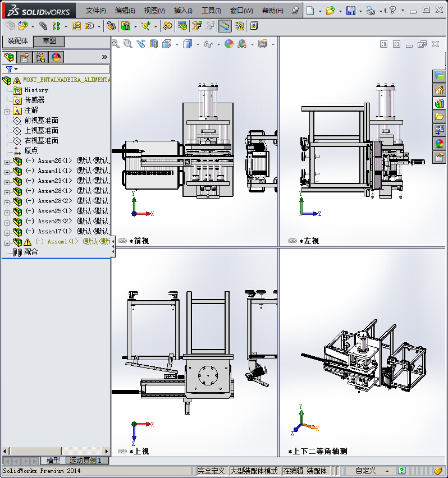Image resolution: width=448 pixels, height=478 pixels.
Task: Click Zoom to Fit in view toolbar
Action: coord(116,44)
